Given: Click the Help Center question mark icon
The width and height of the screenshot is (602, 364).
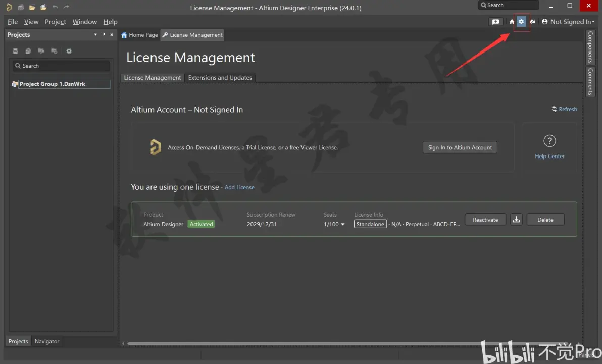Looking at the screenshot, I should coord(549,141).
